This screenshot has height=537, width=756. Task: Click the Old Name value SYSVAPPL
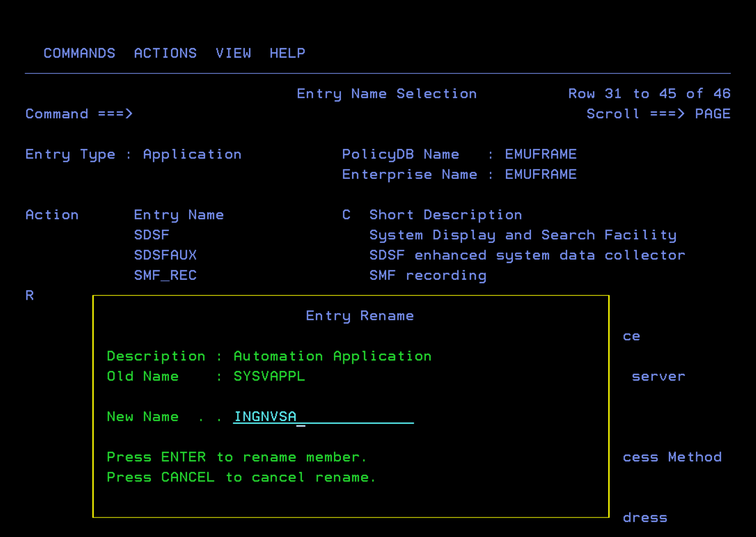point(269,376)
